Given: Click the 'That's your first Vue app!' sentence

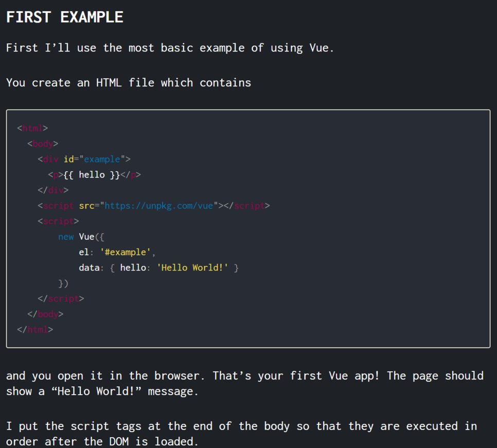Looking at the screenshot, I should coord(296,375).
